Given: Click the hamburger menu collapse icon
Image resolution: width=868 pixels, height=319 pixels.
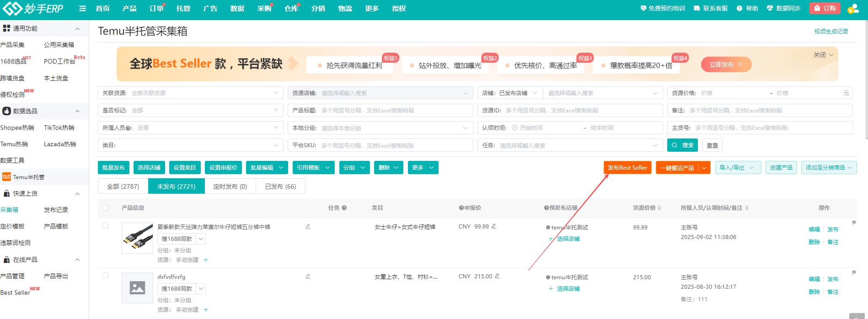Looking at the screenshot, I should point(82,8).
